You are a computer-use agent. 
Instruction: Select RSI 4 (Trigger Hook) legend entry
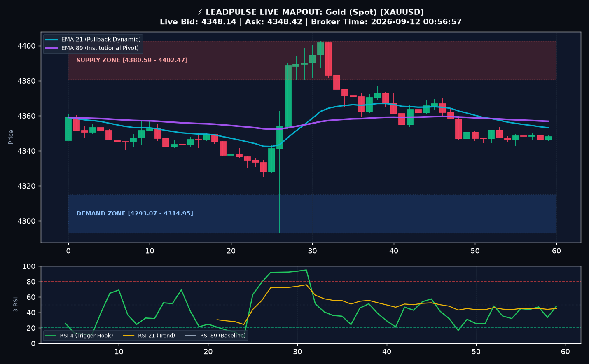tap(79, 336)
